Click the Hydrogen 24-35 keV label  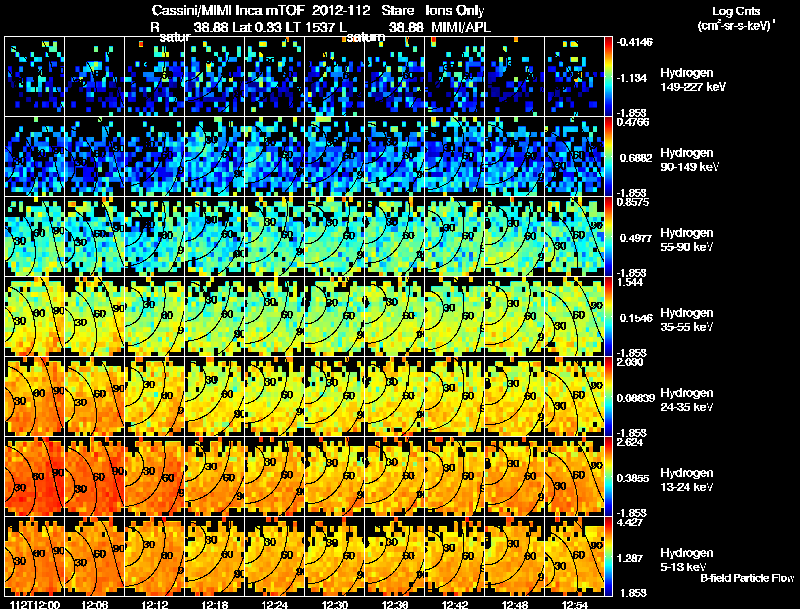(x=687, y=400)
